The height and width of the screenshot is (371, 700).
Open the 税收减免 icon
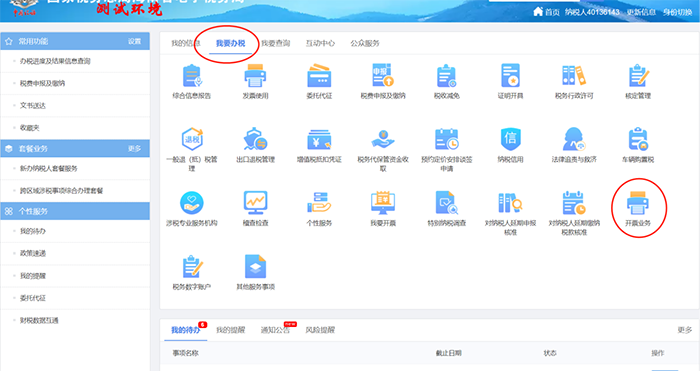click(446, 76)
